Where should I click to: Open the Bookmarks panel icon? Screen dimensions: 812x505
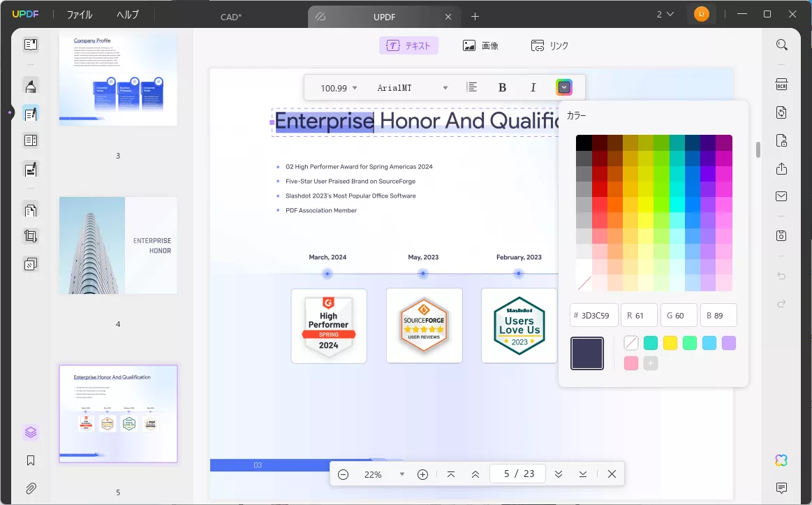click(31, 460)
